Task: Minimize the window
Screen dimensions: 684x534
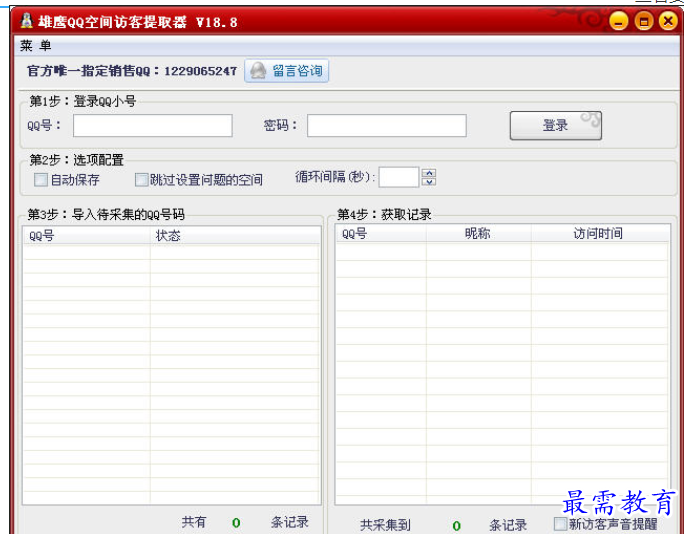Action: (x=618, y=21)
